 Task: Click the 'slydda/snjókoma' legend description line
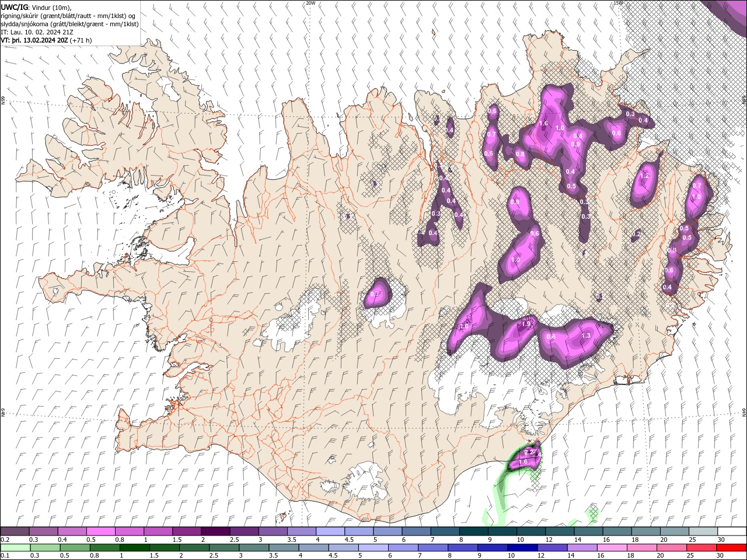point(69,24)
